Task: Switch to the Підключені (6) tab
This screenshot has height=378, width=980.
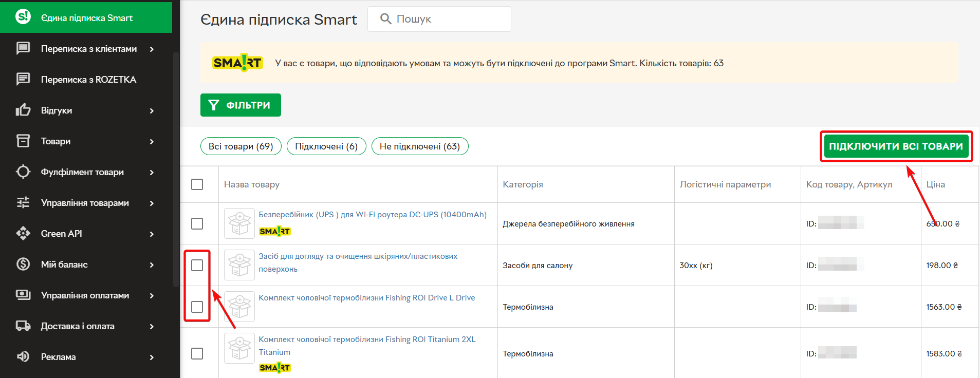Action: [326, 146]
